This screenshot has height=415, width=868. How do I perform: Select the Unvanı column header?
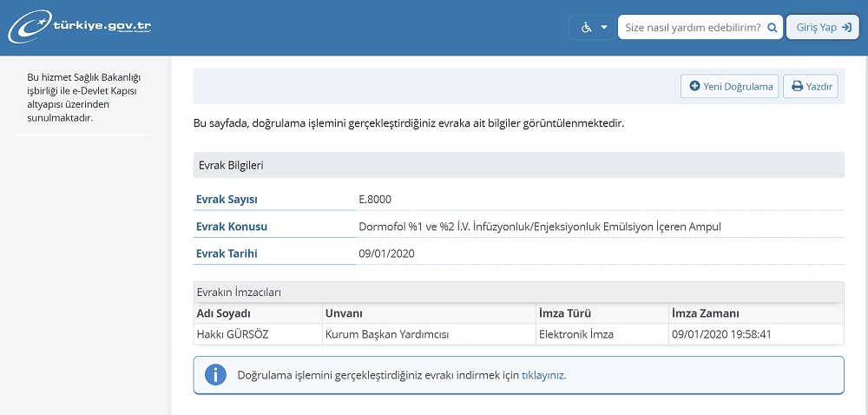[343, 313]
